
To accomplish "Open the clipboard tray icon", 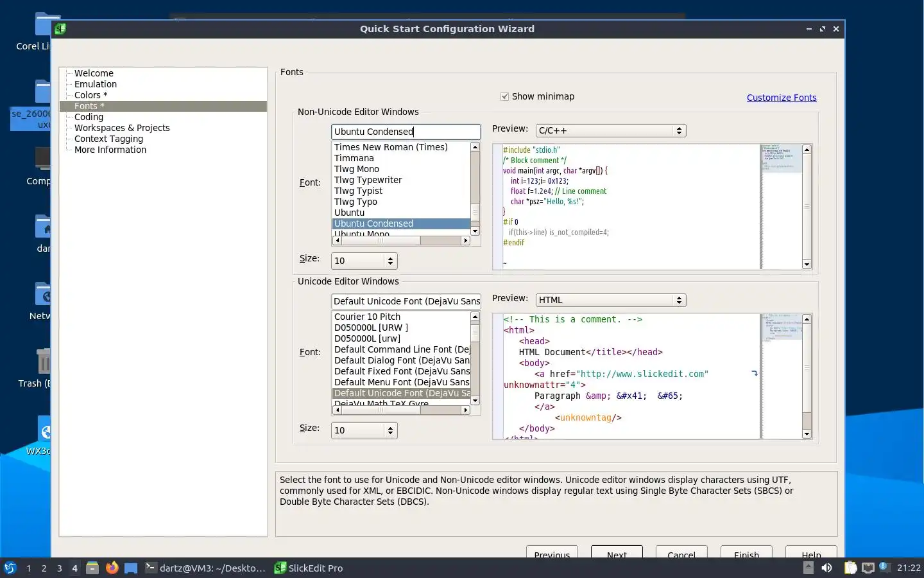I will coord(850,568).
